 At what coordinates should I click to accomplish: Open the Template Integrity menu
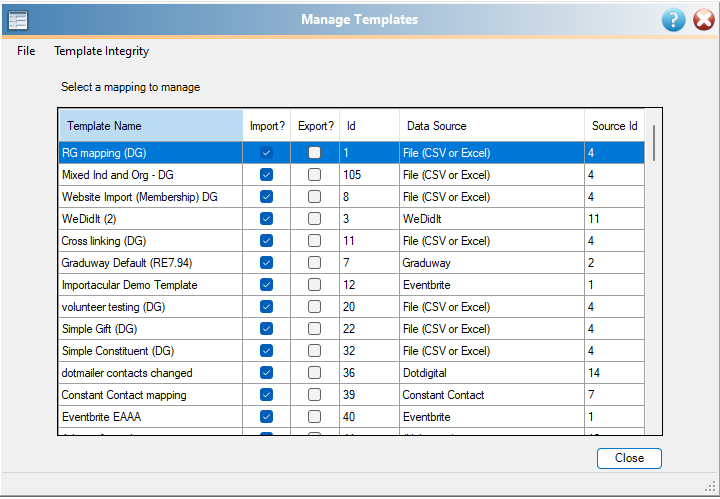101,51
